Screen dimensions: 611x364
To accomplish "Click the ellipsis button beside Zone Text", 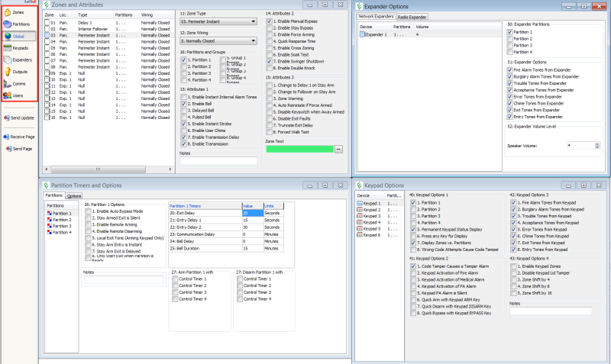I will [x=340, y=149].
